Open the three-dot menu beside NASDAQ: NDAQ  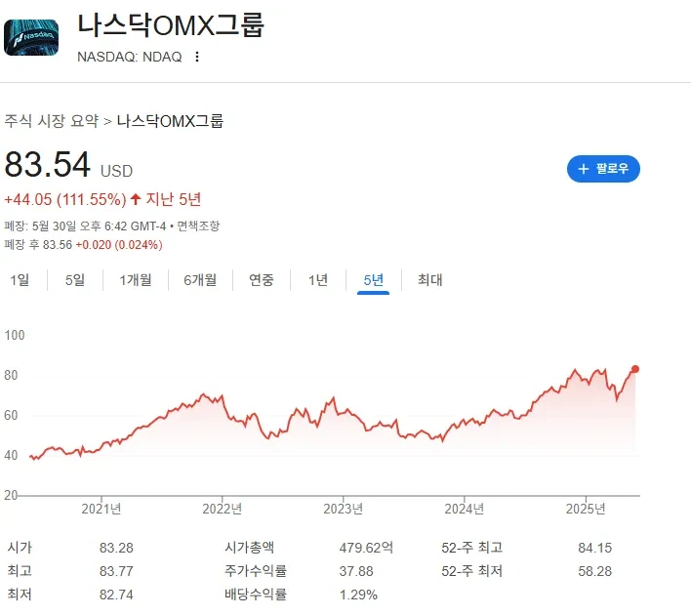pos(197,57)
